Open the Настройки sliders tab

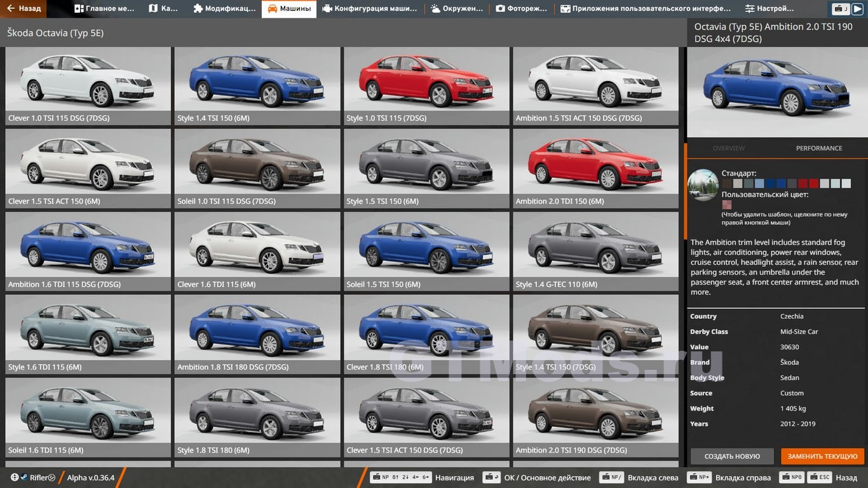[770, 9]
